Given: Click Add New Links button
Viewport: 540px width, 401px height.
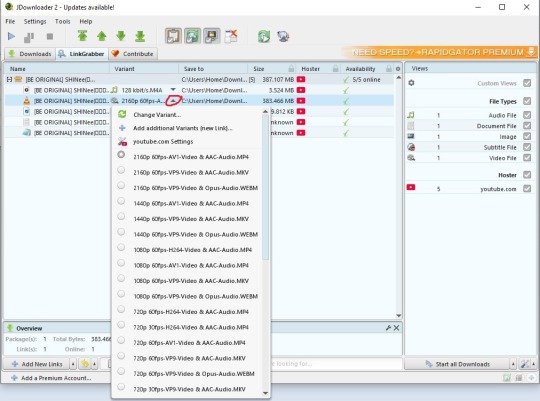Looking at the screenshot, I should point(37,364).
